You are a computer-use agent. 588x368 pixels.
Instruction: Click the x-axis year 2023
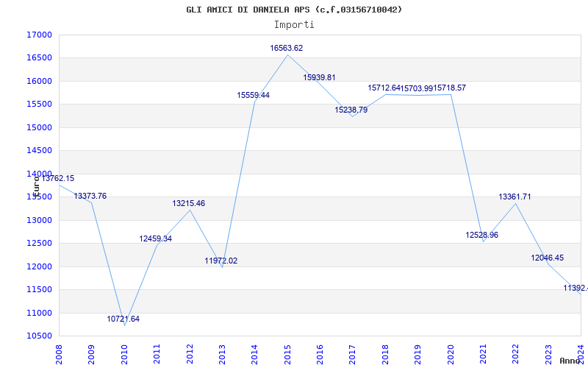548,354
